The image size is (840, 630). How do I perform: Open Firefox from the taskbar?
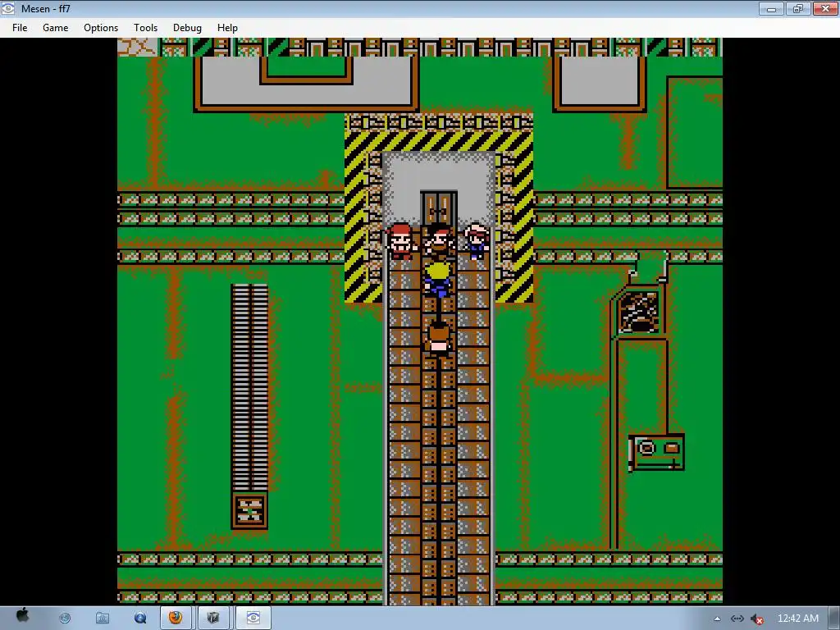point(176,618)
